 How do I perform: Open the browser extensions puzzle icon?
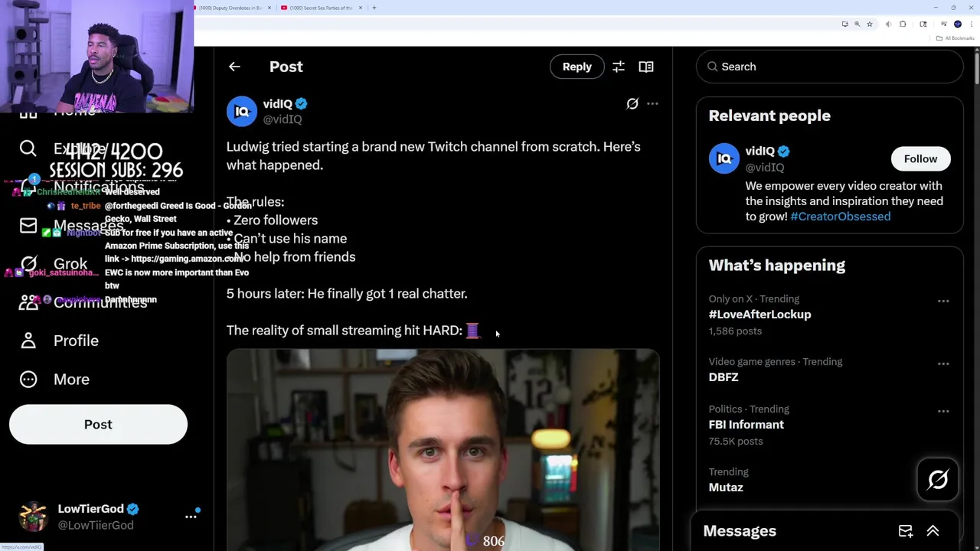(903, 24)
